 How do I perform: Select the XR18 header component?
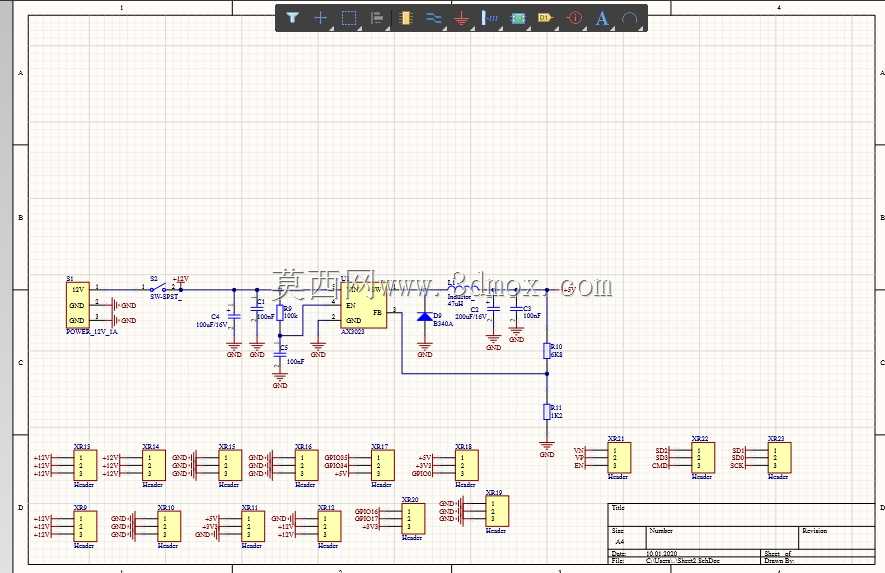[467, 465]
